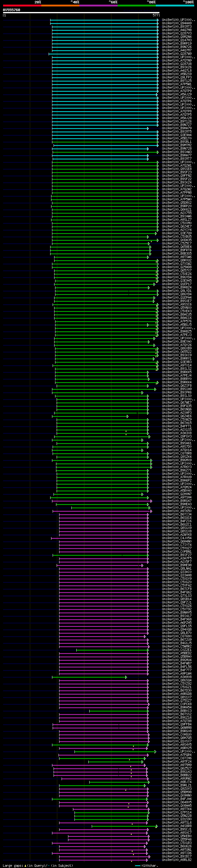Screen dimensions: 197x868
Task: Select hit label UniRef100_Q5KEB0
Action: (177, 836)
